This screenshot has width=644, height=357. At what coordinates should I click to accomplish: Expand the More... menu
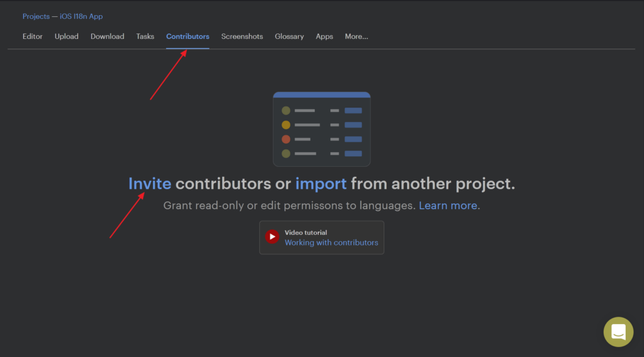coord(357,37)
